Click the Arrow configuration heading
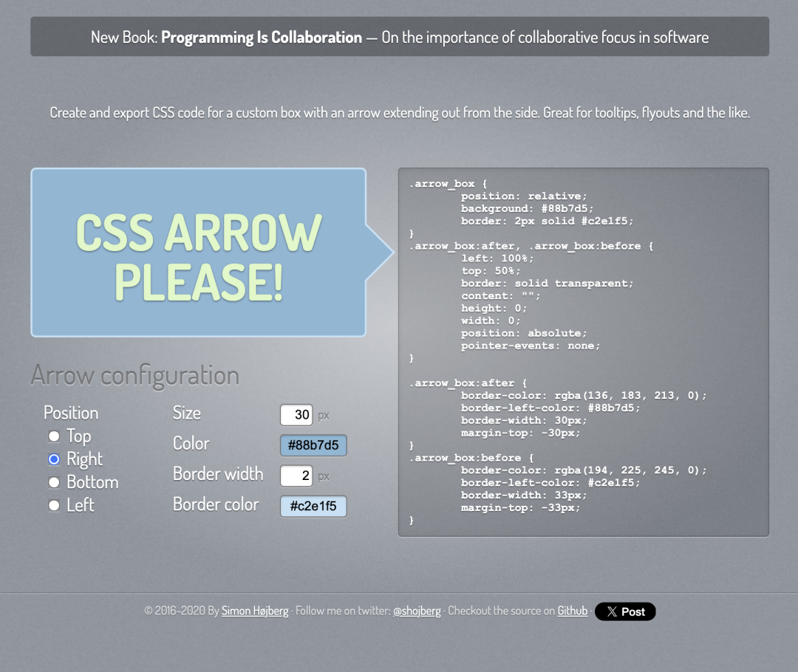Image resolution: width=798 pixels, height=672 pixels. pyautogui.click(x=135, y=375)
